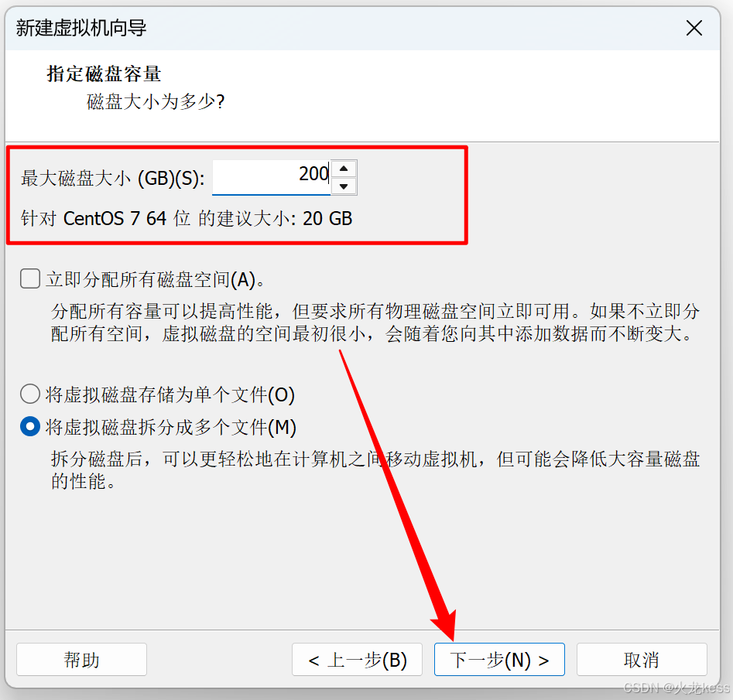Click the max disk size input field
Screen dimensions: 733x700
tap(272, 177)
